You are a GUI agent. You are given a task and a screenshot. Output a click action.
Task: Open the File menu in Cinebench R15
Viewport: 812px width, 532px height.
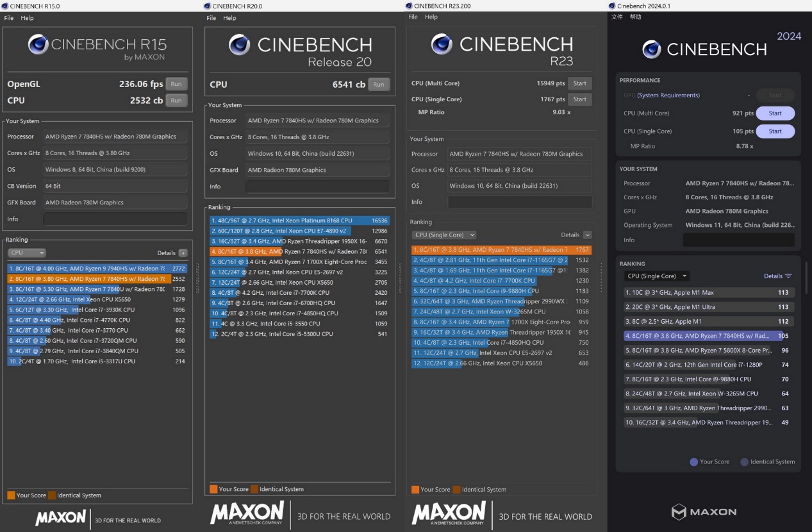(x=9, y=18)
